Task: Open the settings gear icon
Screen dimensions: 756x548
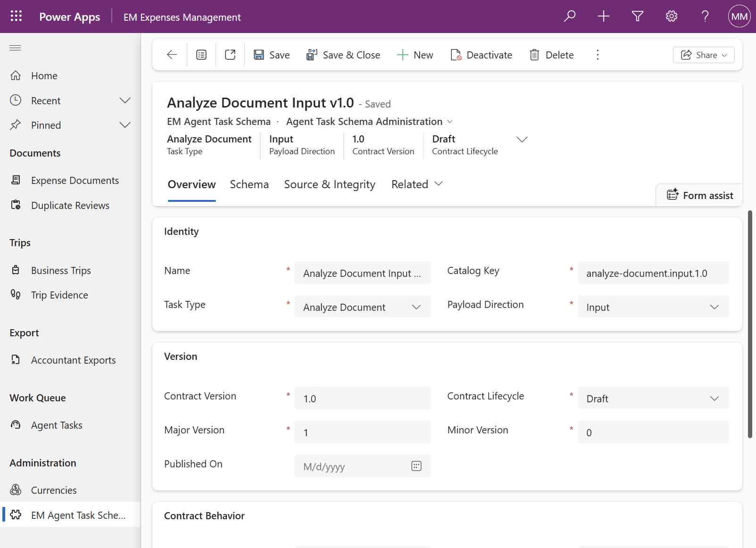Action: click(672, 17)
